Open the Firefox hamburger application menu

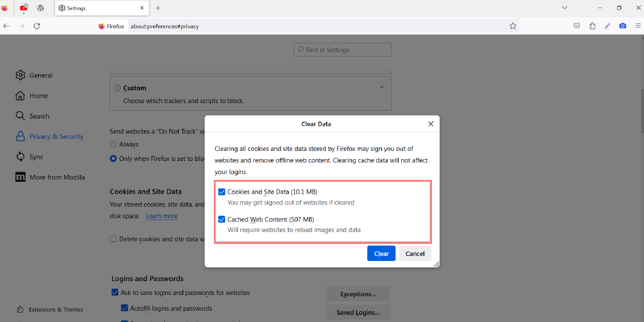(x=638, y=26)
